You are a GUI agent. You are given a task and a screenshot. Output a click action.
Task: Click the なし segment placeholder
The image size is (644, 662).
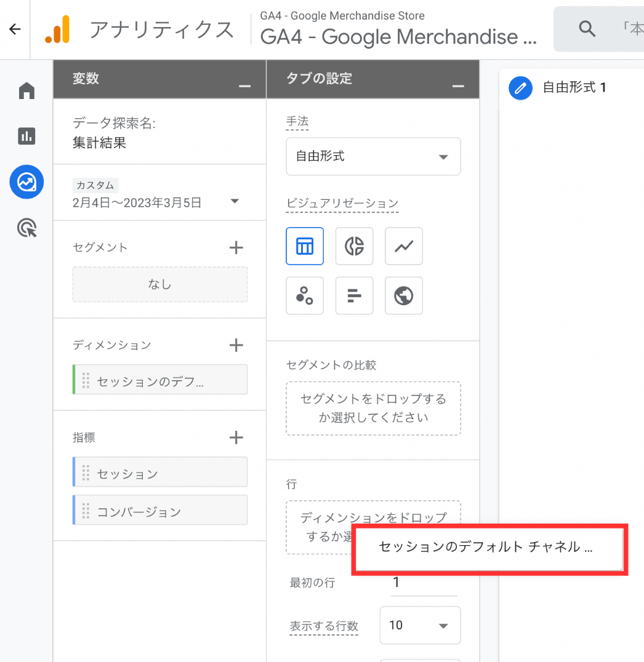159,284
